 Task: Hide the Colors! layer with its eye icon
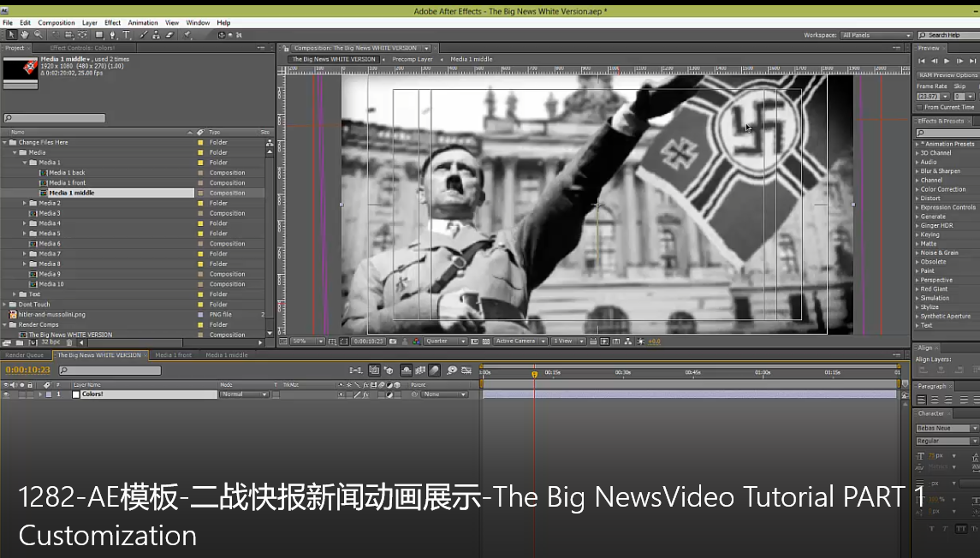tap(6, 395)
